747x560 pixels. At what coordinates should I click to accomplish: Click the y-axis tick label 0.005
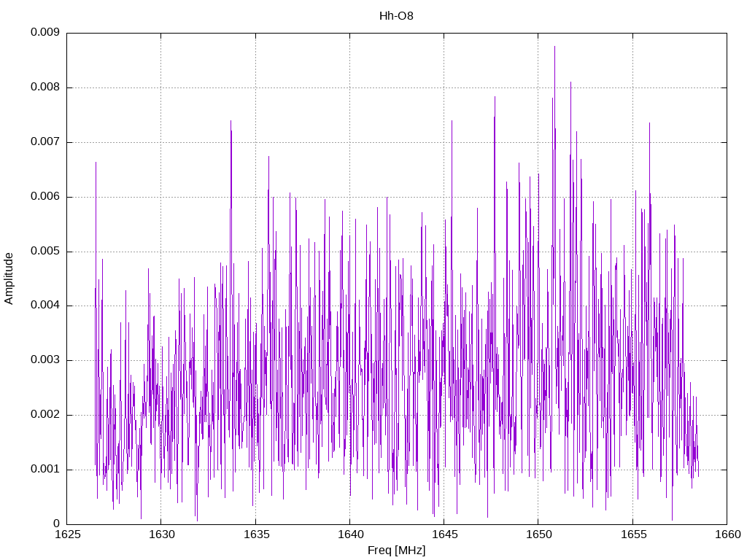(x=45, y=251)
